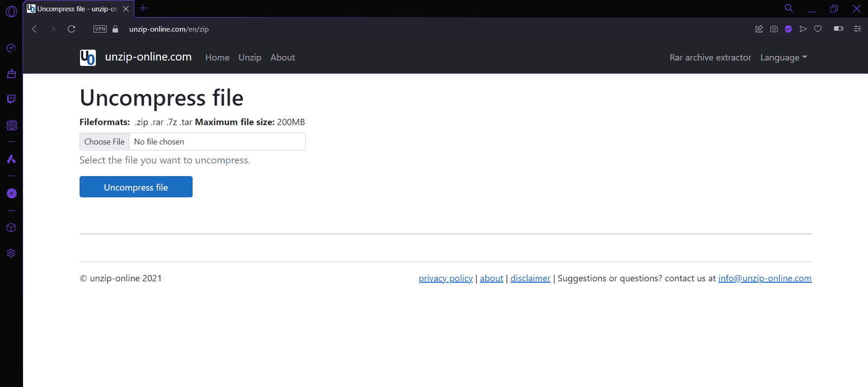Click the send to flow arrow icon

pyautogui.click(x=803, y=29)
